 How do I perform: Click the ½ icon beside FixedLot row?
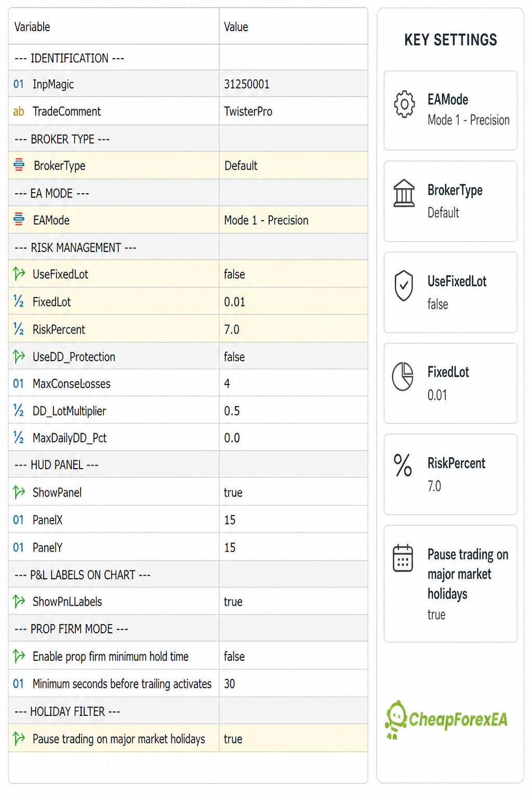click(x=19, y=302)
